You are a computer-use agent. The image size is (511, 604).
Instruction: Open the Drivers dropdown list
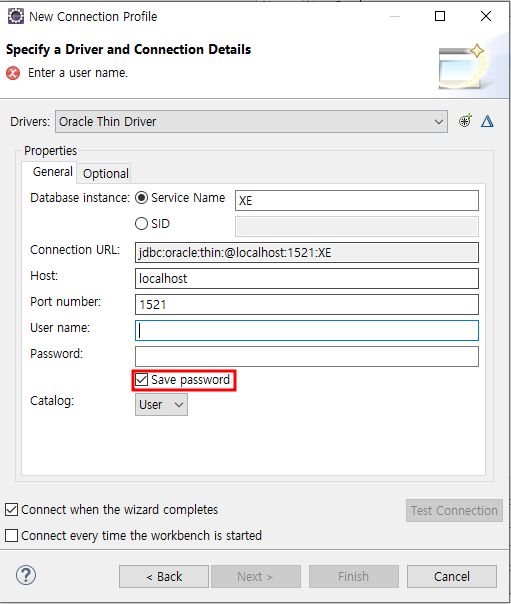(x=251, y=122)
